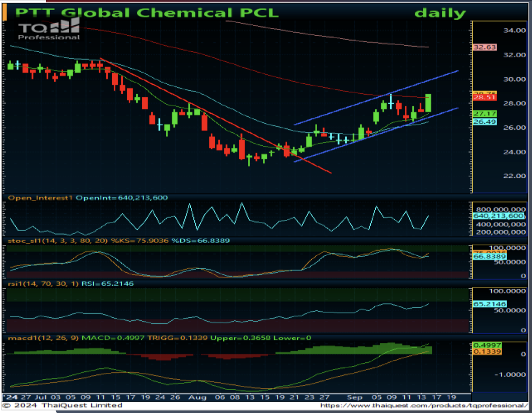The width and height of the screenshot is (532, 413).
Task: Click the Open_Interest1 indicator label
Action: tap(41, 198)
